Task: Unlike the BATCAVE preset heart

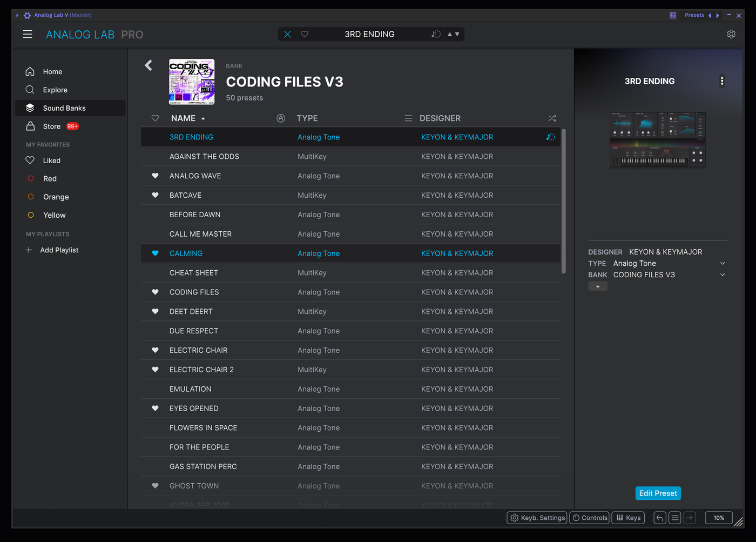Action: pos(155,195)
